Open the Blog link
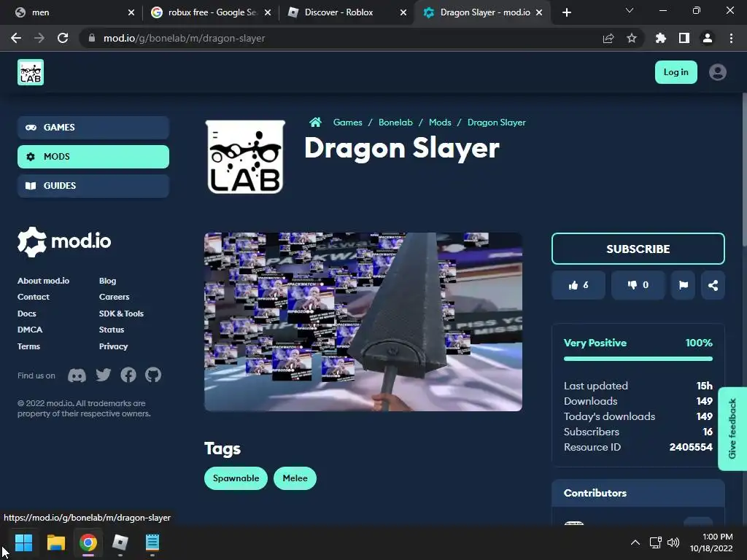 coord(108,281)
